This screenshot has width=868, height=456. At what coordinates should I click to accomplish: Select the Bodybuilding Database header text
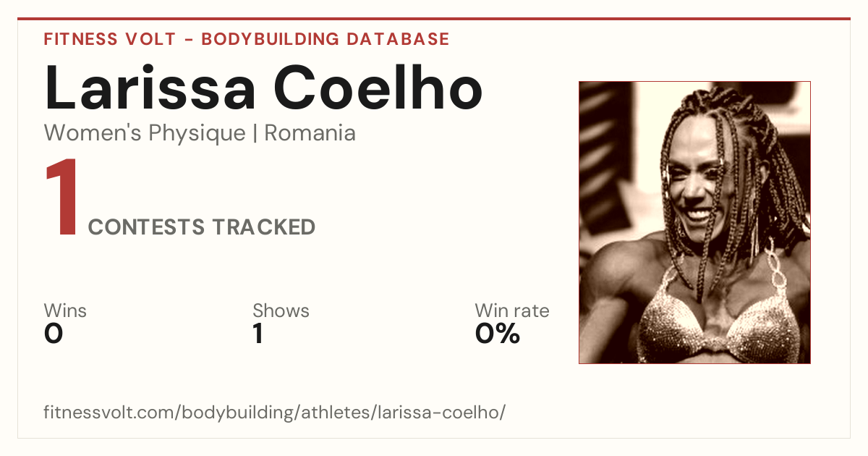[325, 39]
